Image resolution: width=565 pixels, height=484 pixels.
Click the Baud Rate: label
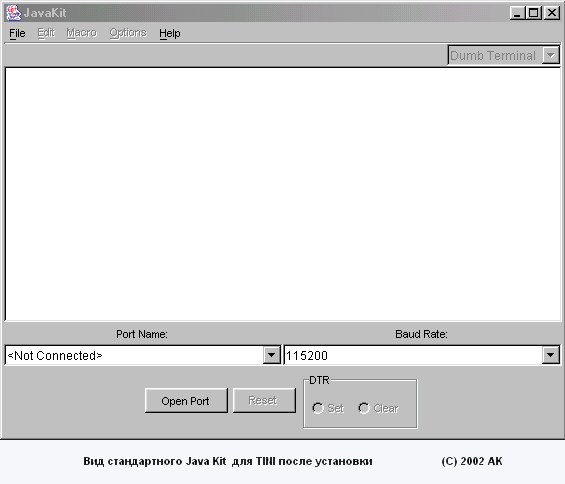(x=421, y=334)
